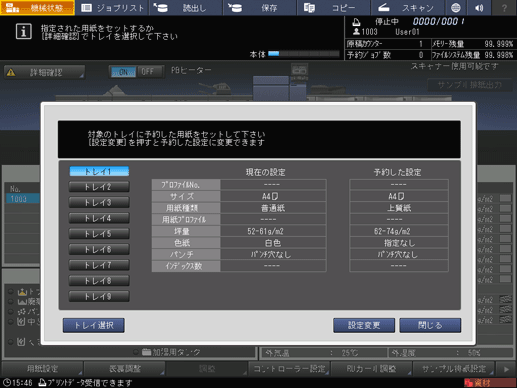Click the 本体 memory progress bar
This screenshot has width=517, height=388.
pyautogui.click(x=304, y=54)
